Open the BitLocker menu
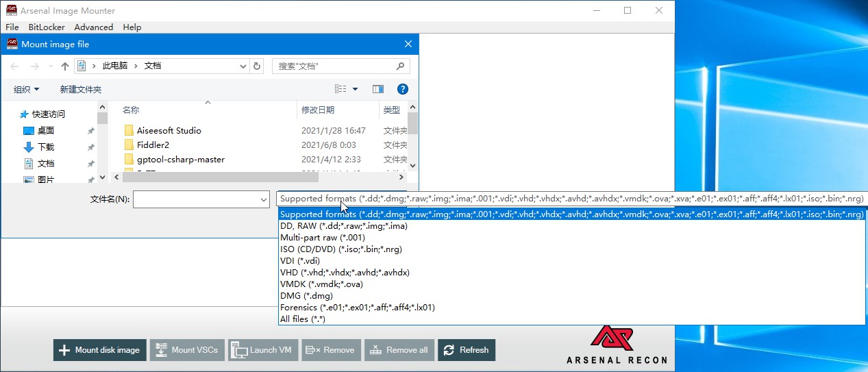Viewport: 868px width, 372px height. [47, 27]
